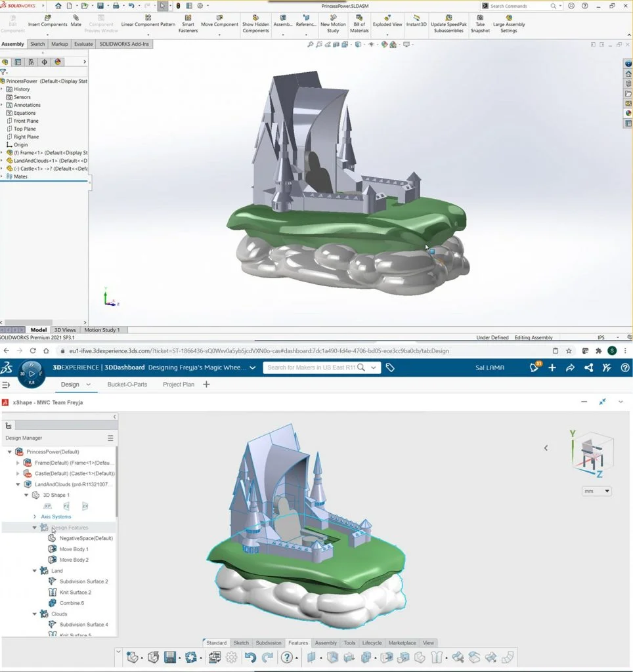
Task: Toggle Show Hidden Components
Action: coord(255,20)
